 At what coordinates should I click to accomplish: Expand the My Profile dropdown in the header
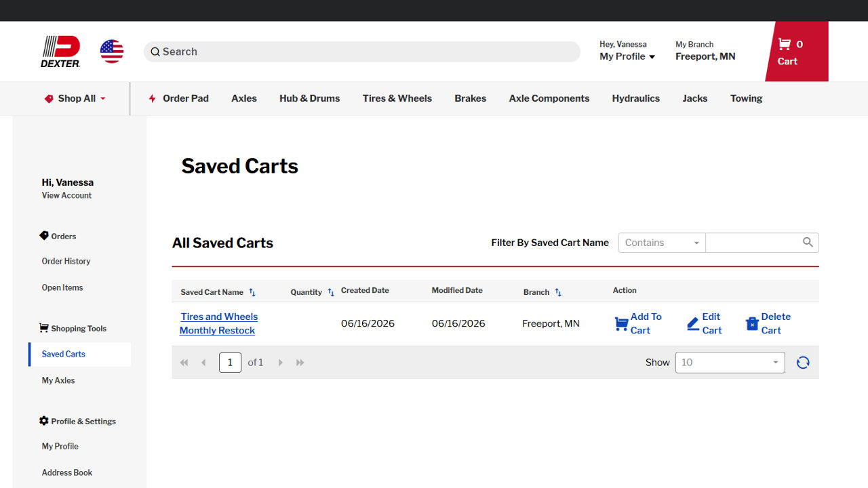pos(627,56)
